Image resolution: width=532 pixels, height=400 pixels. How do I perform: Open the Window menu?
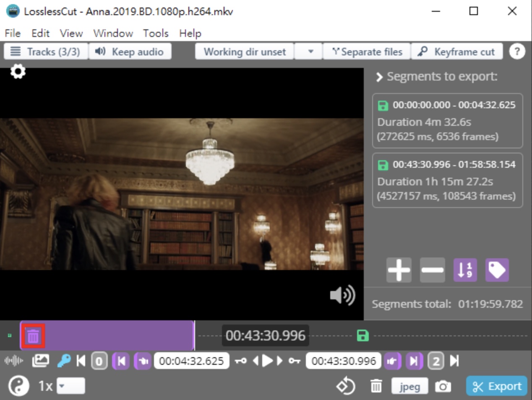tap(113, 33)
